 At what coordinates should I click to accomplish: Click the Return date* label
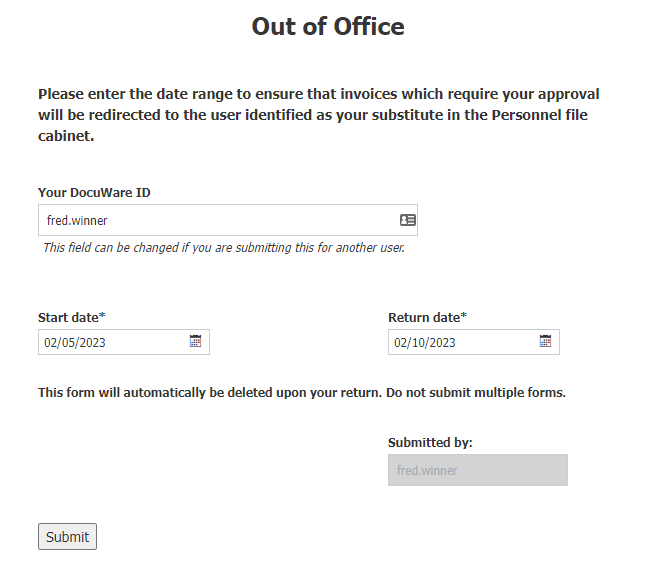[427, 318]
